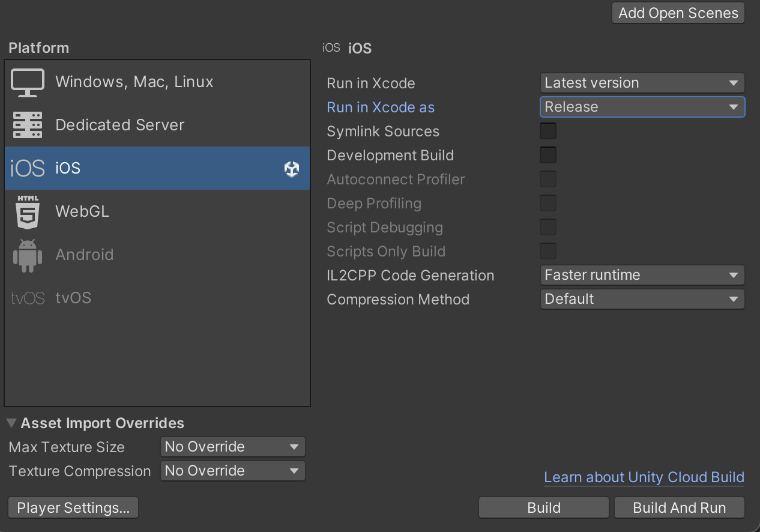Image resolution: width=760 pixels, height=532 pixels.
Task: Click the iOS platform icon
Action: pos(28,169)
